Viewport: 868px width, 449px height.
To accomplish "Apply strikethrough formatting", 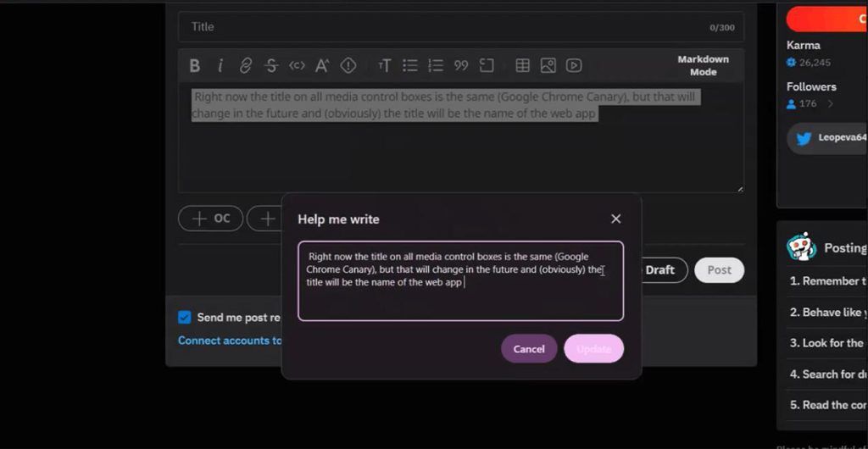I will coord(271,65).
